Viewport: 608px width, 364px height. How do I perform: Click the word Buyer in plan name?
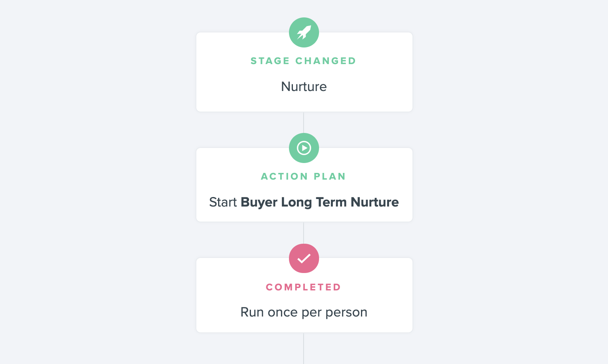259,203
